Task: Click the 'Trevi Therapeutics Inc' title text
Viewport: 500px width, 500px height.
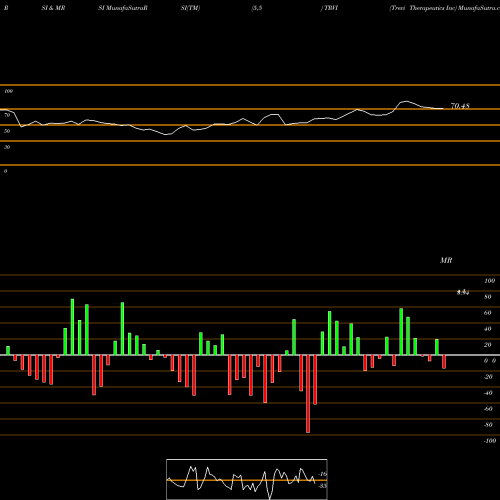Action: click(x=423, y=8)
